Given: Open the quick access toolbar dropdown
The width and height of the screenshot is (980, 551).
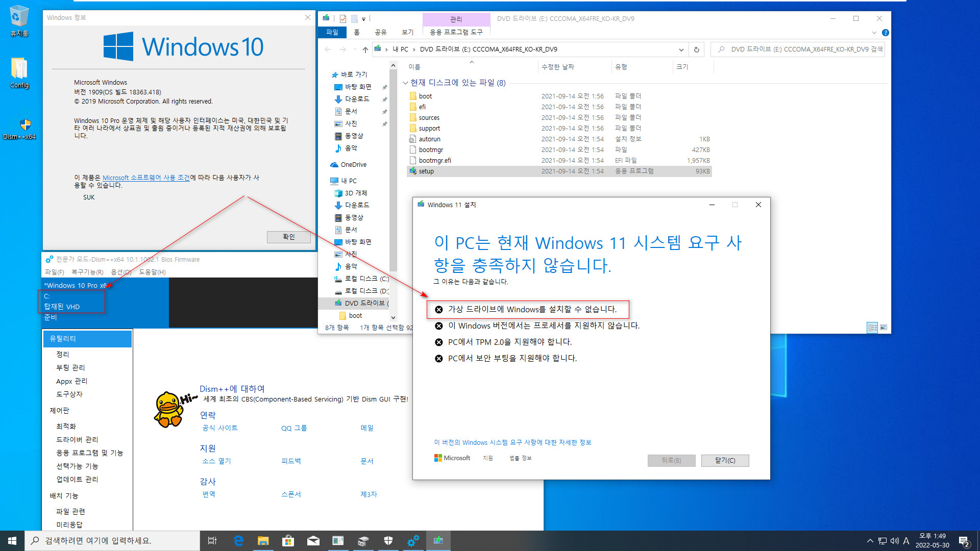Looking at the screenshot, I should 363,19.
